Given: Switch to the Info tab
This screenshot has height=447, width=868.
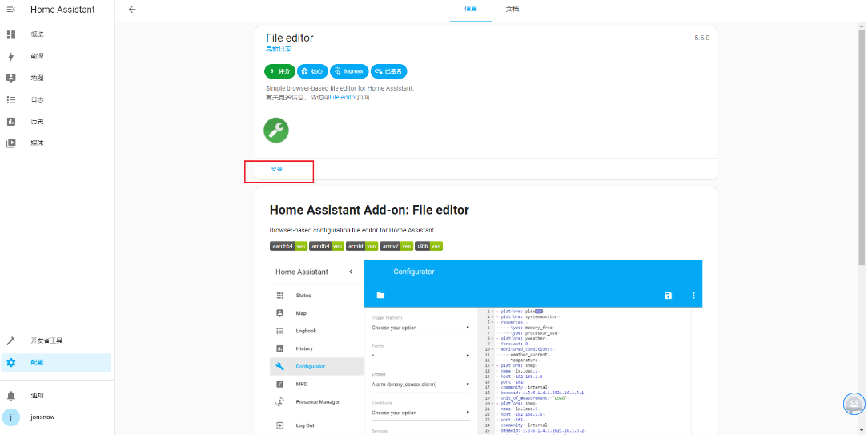Looking at the screenshot, I should (x=471, y=10).
